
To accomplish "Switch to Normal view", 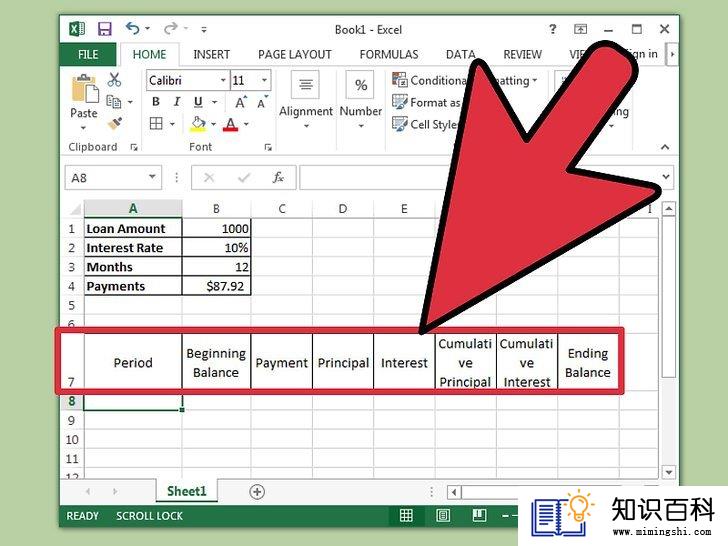I will [x=406, y=515].
